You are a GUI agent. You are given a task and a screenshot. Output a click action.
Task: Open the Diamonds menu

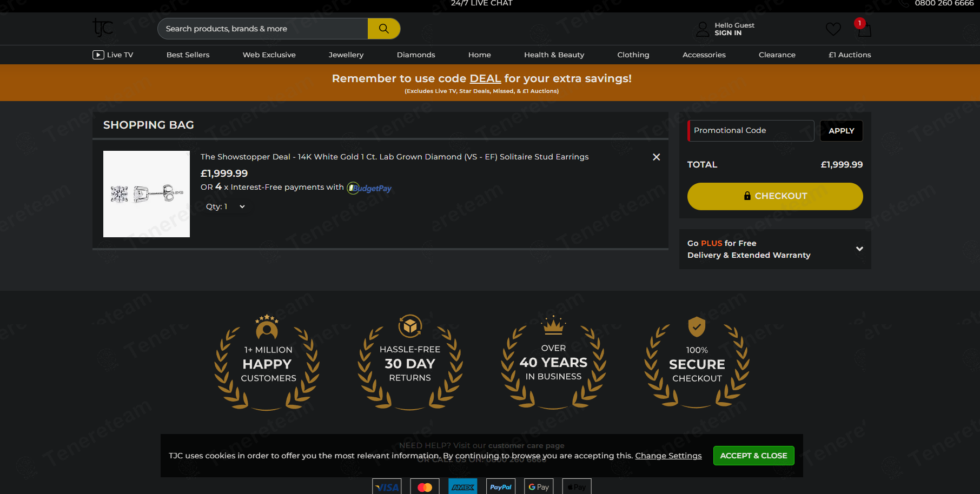click(x=416, y=55)
